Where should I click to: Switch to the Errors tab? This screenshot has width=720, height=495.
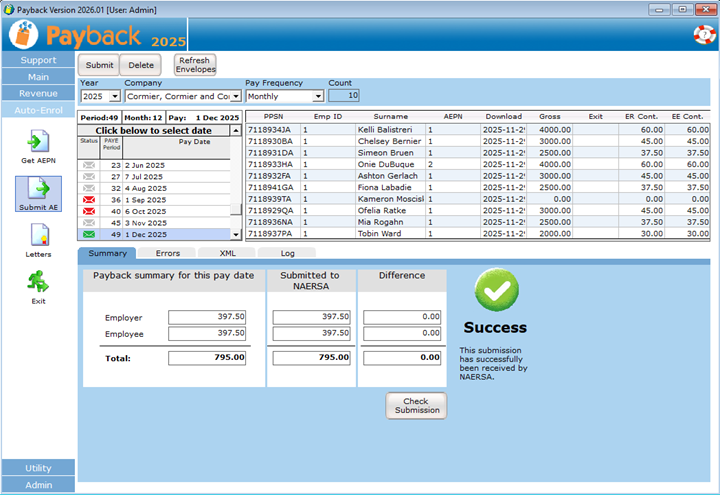coord(168,254)
